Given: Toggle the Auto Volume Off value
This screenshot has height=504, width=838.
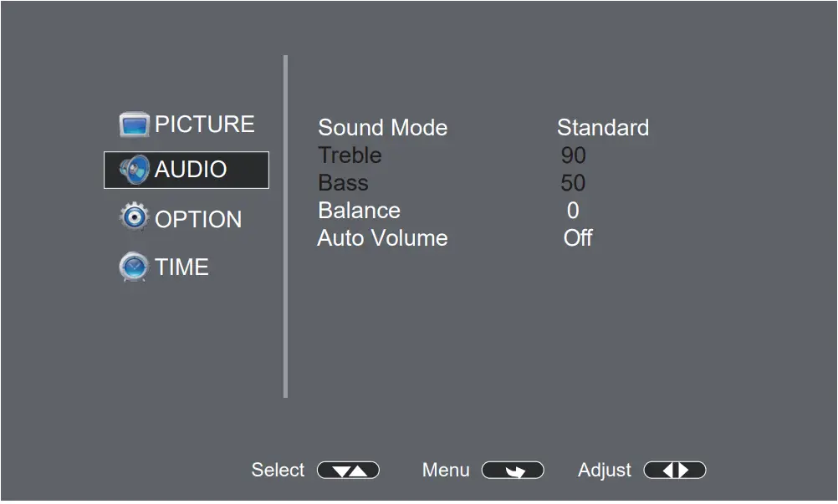Looking at the screenshot, I should [578, 238].
